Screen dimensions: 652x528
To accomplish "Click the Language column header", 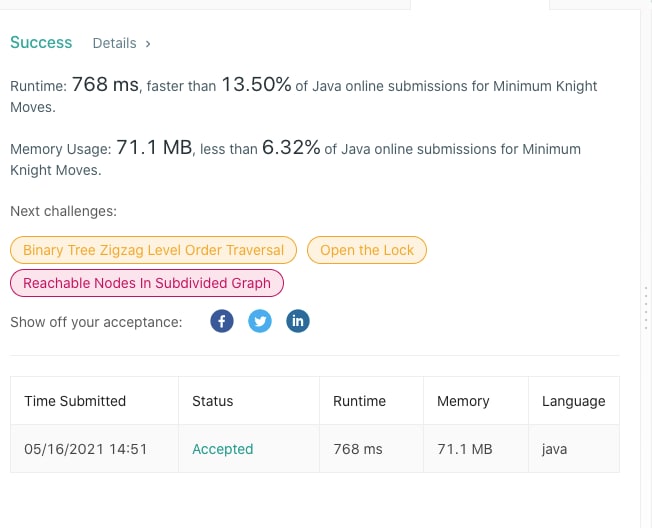I will coord(573,401).
